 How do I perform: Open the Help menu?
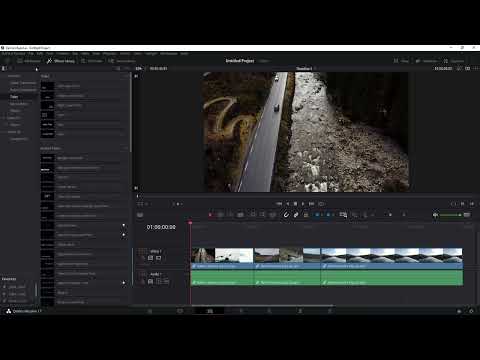pos(184,54)
